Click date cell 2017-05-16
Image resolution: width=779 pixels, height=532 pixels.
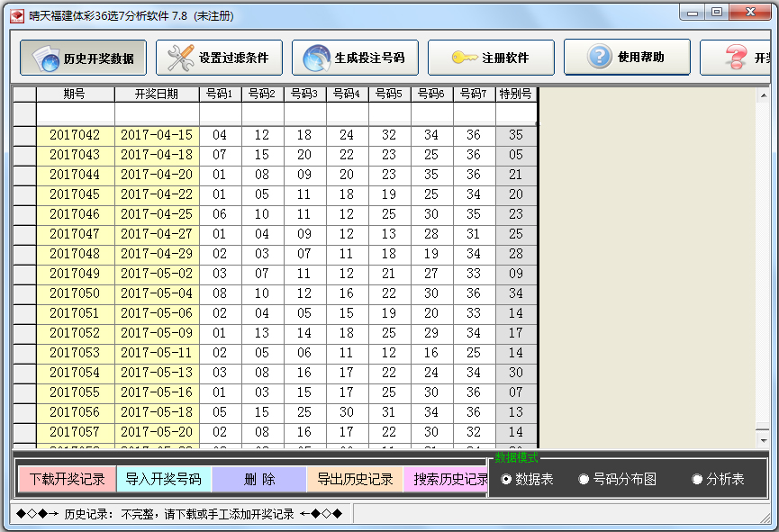coord(157,392)
